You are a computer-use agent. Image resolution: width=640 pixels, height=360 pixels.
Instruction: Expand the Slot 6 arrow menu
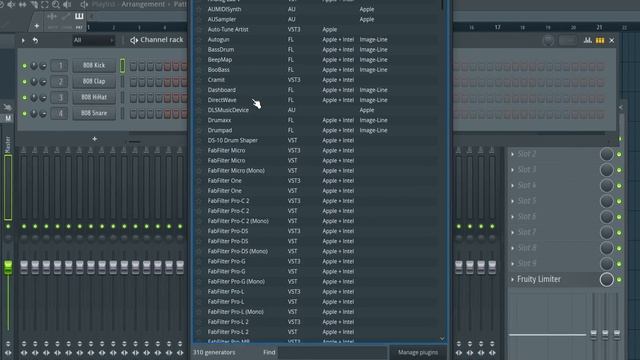tap(513, 217)
